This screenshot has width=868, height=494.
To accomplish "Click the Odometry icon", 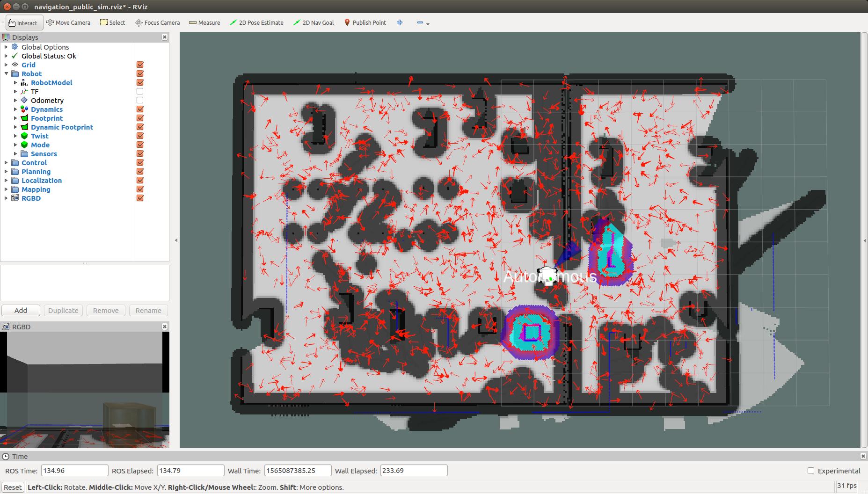I will (x=24, y=100).
